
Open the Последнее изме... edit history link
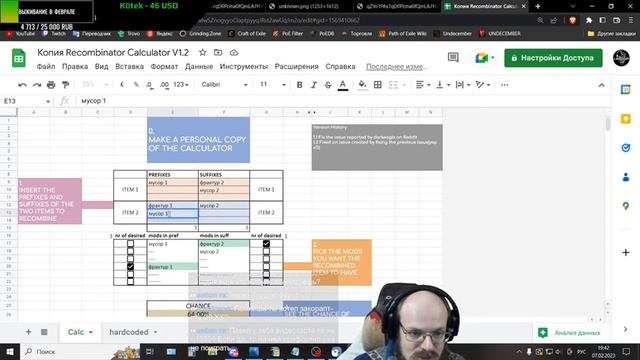[x=397, y=67]
